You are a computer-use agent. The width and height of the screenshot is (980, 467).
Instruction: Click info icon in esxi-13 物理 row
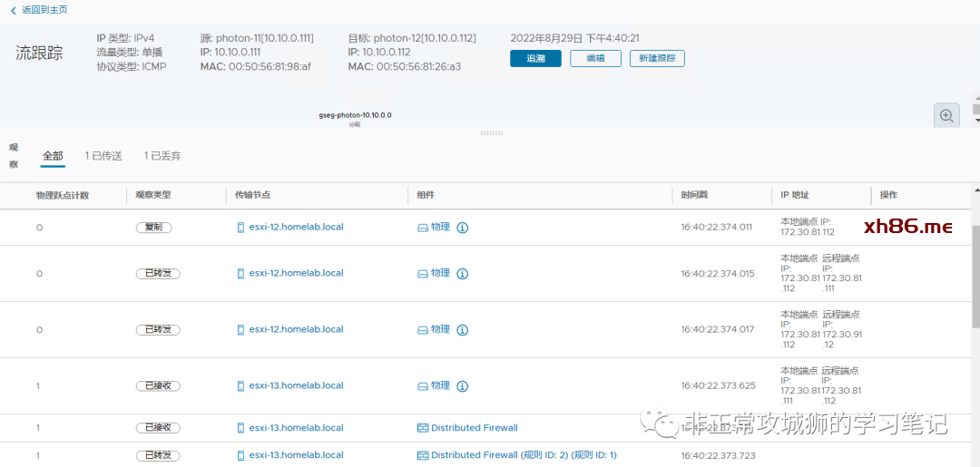(462, 386)
